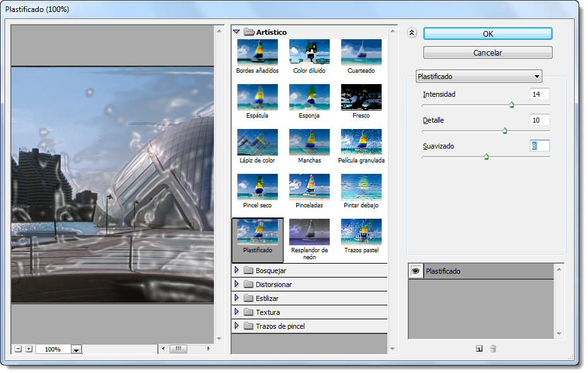588x373 pixels.
Task: Choose the Pintar debajo filter
Action: pyautogui.click(x=361, y=187)
